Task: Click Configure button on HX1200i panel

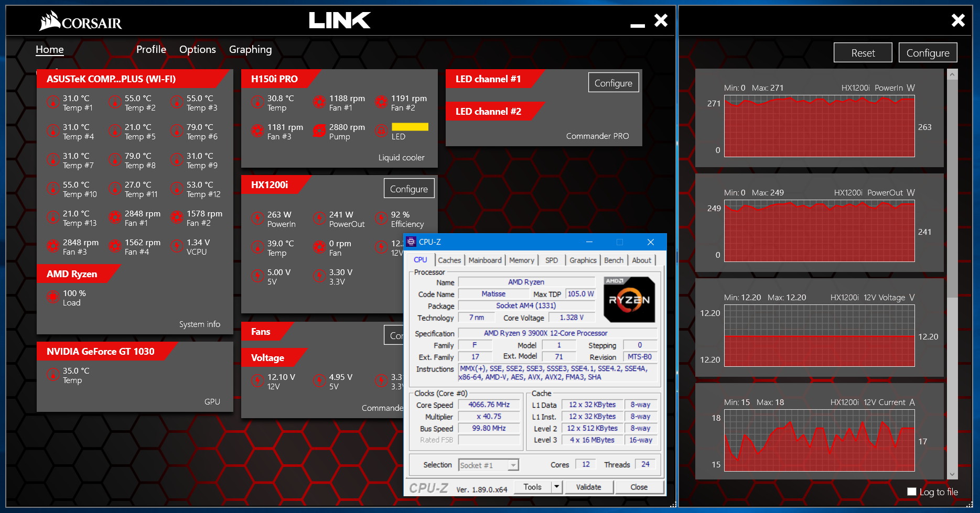Action: coord(409,189)
